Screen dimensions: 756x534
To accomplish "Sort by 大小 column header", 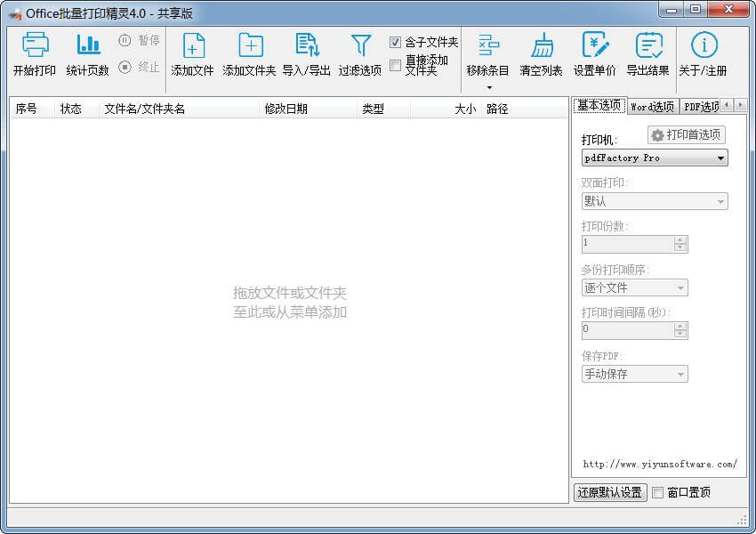I will (x=446, y=109).
